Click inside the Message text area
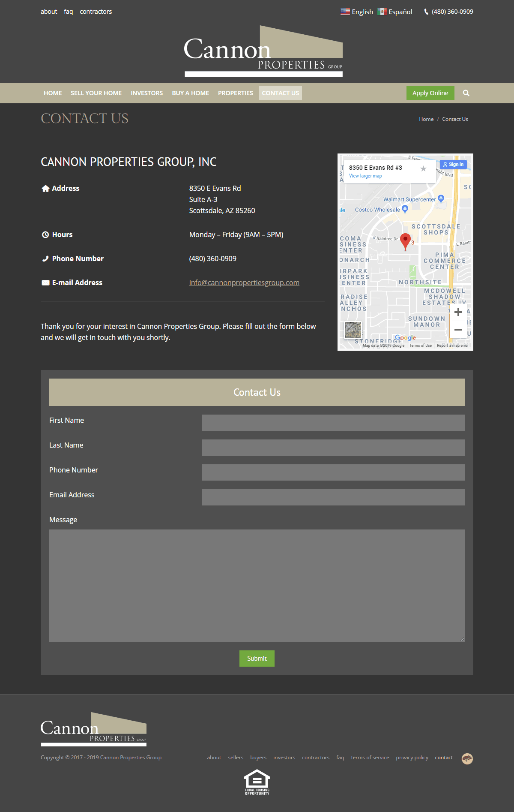Image resolution: width=514 pixels, height=812 pixels. 257,586
